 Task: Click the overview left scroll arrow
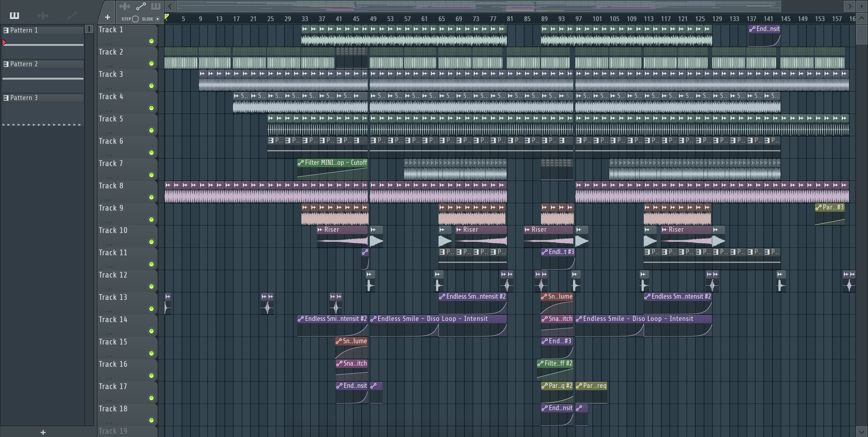(x=170, y=6)
